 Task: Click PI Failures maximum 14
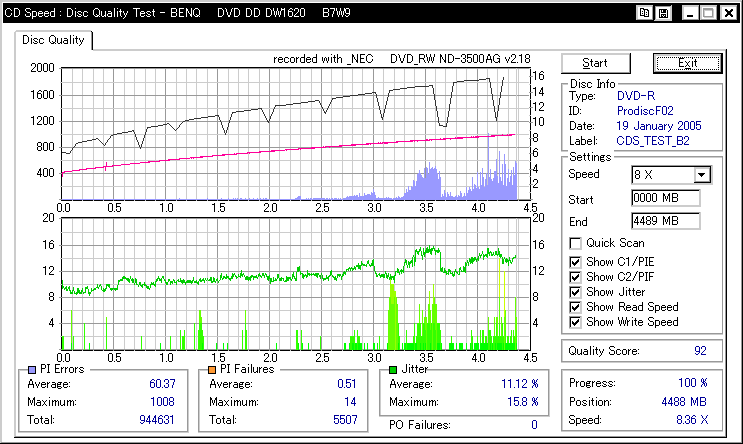click(x=350, y=402)
